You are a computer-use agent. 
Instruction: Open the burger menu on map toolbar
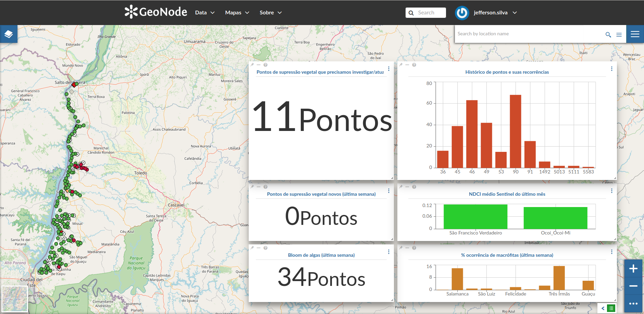click(x=635, y=34)
